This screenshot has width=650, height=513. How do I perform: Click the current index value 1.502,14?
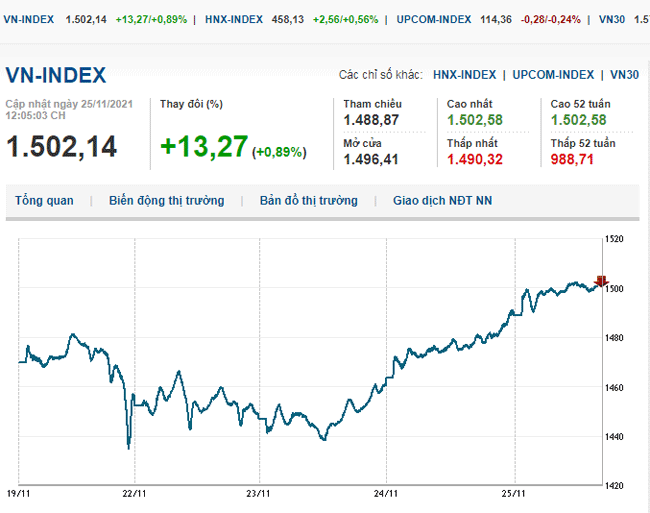pyautogui.click(x=62, y=147)
